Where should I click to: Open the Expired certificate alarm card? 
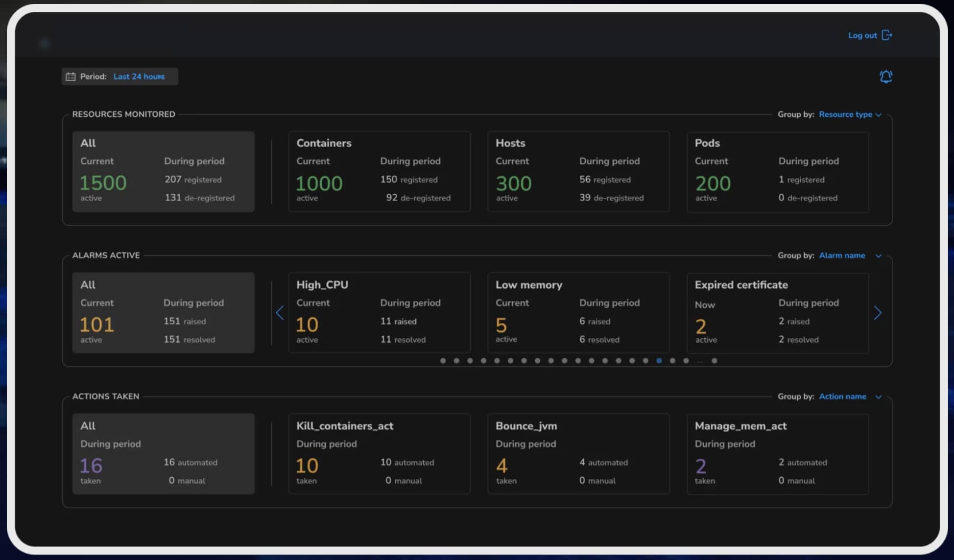click(x=777, y=312)
